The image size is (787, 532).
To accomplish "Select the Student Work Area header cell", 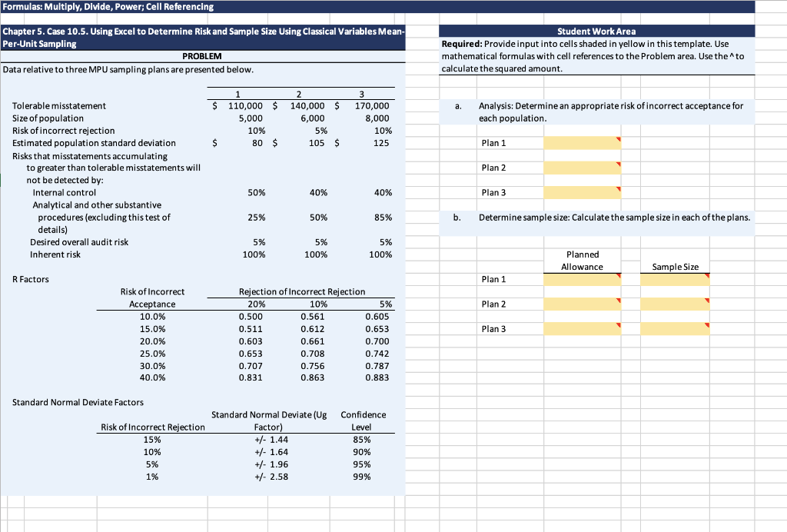I will click(596, 31).
